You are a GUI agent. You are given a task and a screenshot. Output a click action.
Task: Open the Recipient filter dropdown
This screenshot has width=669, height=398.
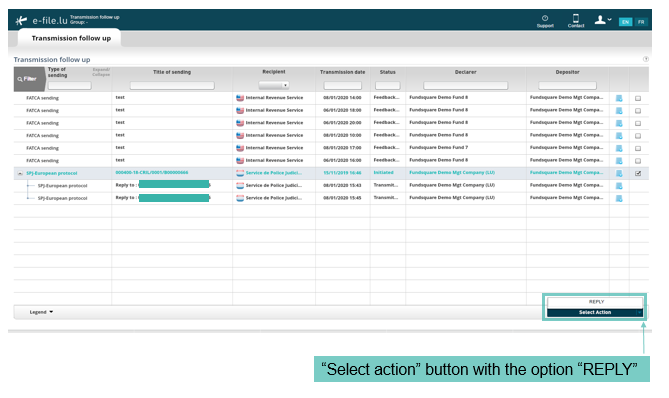(274, 85)
